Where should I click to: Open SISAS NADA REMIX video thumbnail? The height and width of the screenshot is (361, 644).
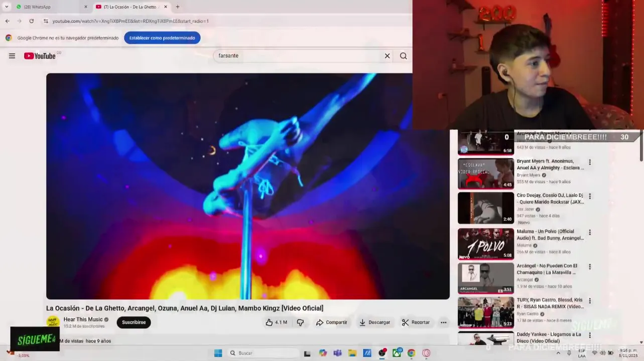click(485, 312)
